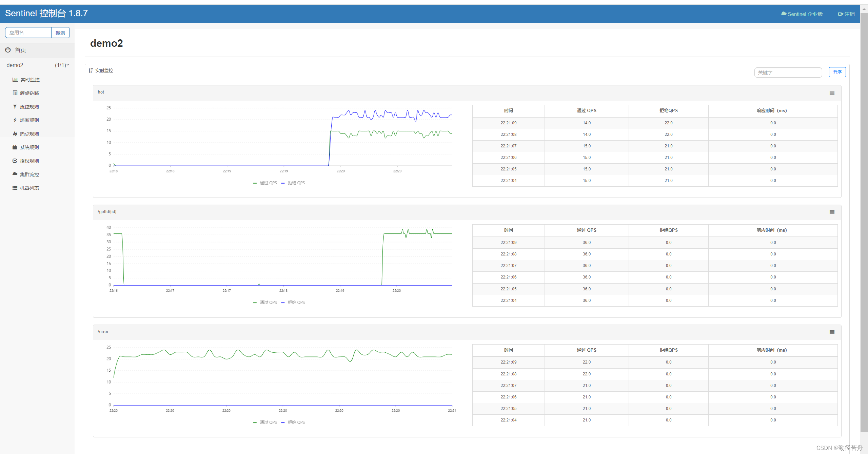The height and width of the screenshot is (454, 868).
Task: Toggle 拒绝 QPS legend in hot chart
Action: [293, 183]
